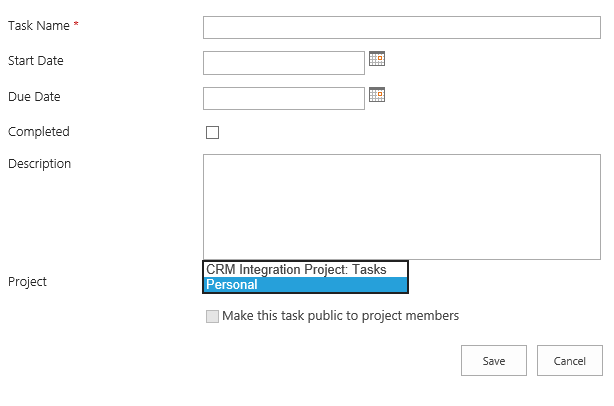Tick the Completed checkbox
This screenshot has width=614, height=406.
pyautogui.click(x=212, y=132)
